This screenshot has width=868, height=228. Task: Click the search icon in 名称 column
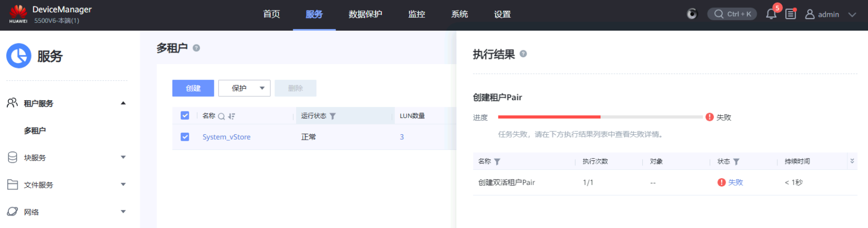click(221, 116)
